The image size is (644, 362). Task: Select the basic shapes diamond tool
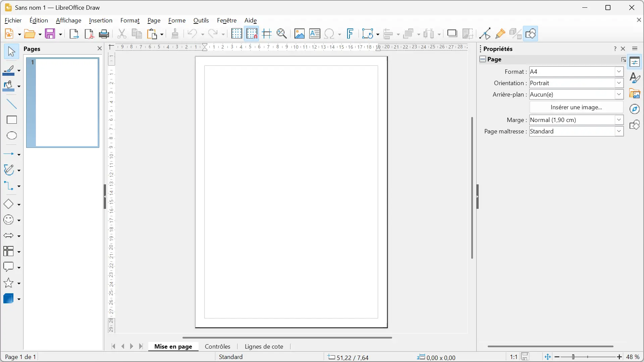click(x=9, y=204)
